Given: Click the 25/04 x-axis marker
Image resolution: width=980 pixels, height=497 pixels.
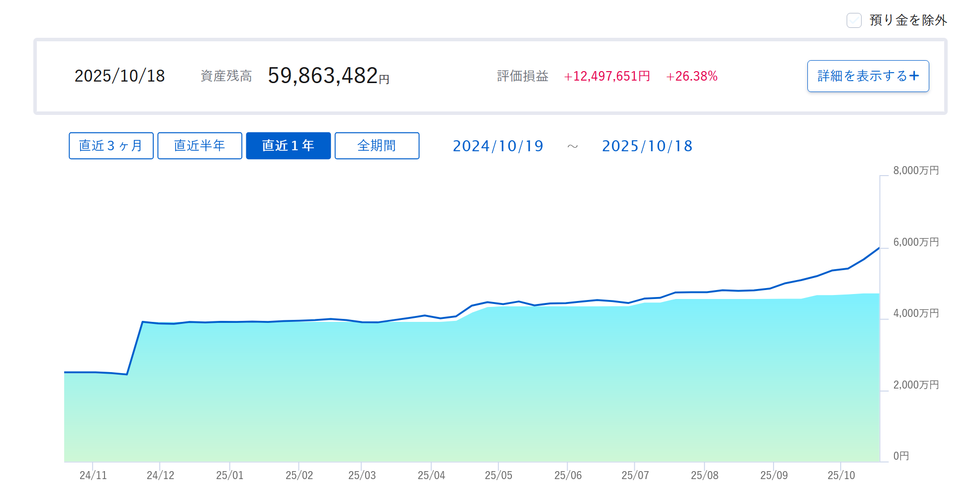Looking at the screenshot, I should (431, 475).
